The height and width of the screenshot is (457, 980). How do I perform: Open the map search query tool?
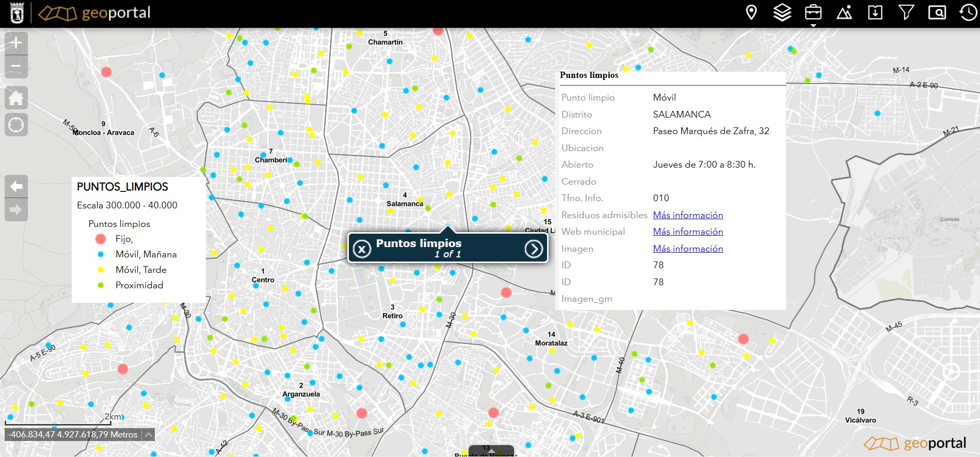(937, 12)
